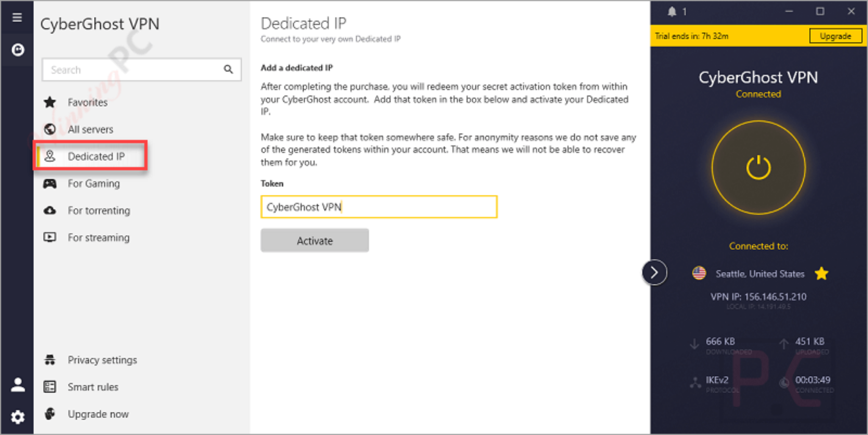The image size is (868, 435).
Task: Maximize the CyberGhost window
Action: pos(820,12)
